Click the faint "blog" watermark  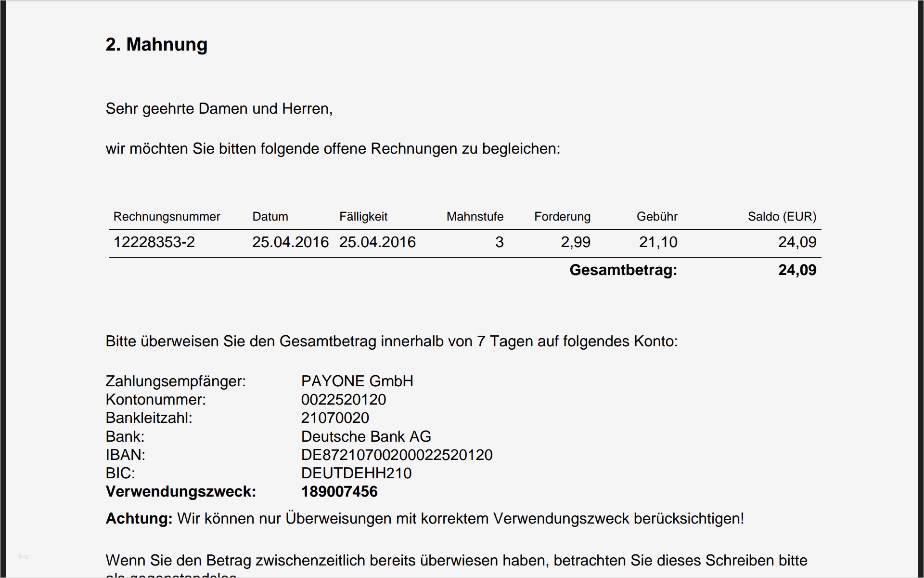[x=24, y=556]
